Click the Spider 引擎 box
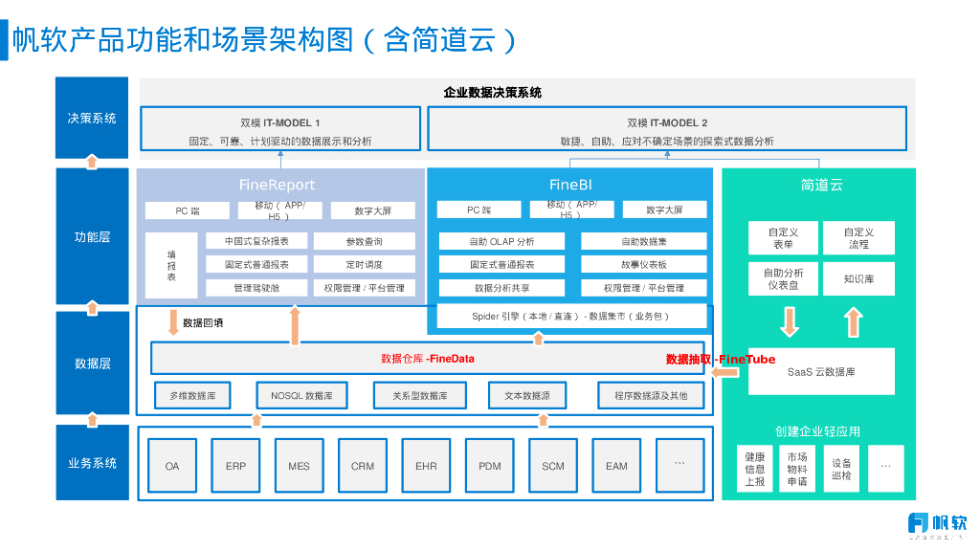The width and height of the screenshot is (980, 551). (571, 316)
